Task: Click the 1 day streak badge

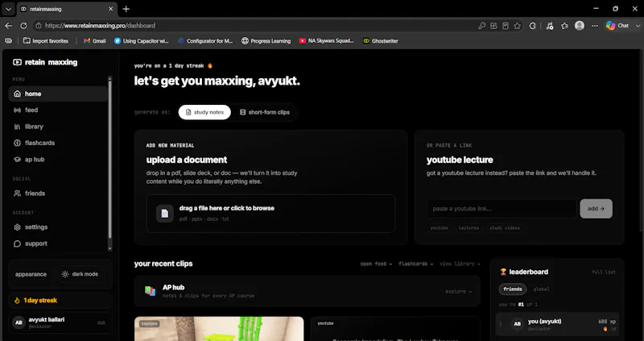Action: pos(60,300)
